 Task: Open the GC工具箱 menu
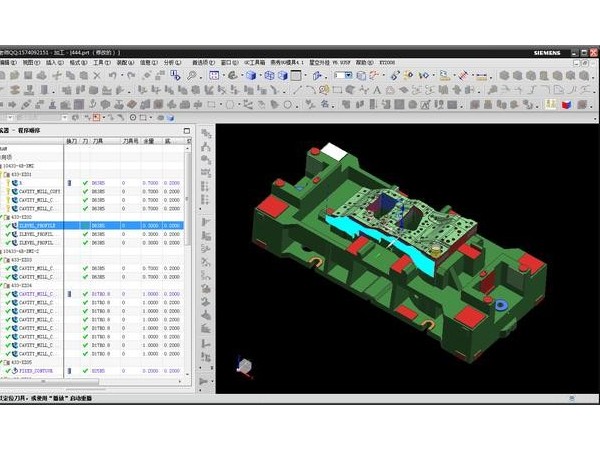(257, 62)
